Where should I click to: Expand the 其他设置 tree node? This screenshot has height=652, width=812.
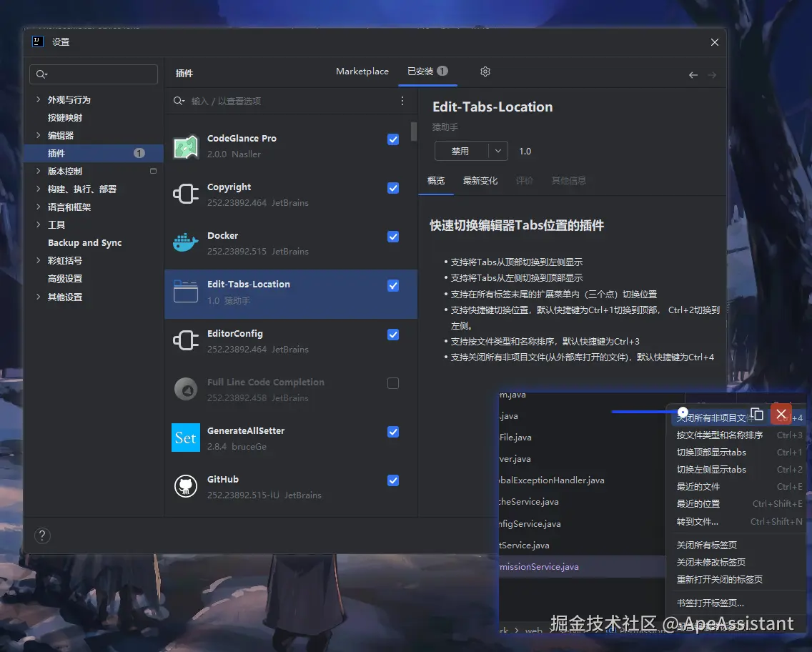coord(39,297)
